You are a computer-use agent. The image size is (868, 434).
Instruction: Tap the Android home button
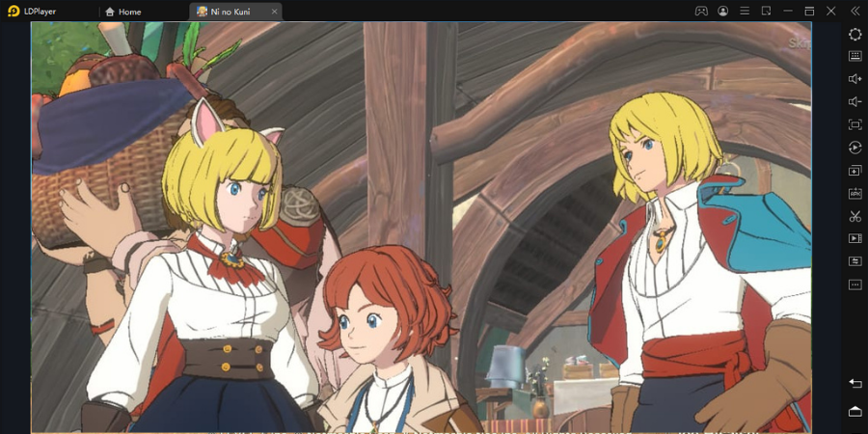pos(854,411)
